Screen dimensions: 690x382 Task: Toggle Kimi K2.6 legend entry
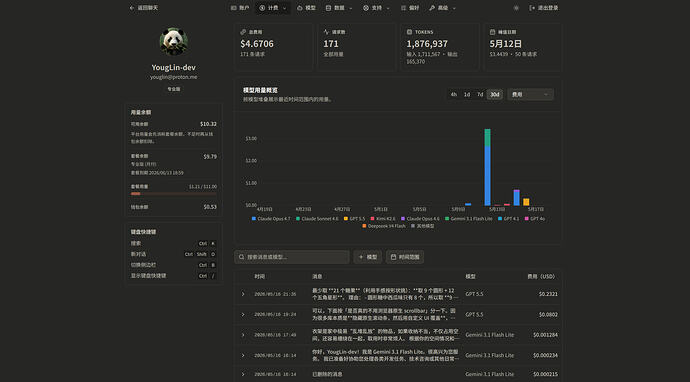click(383, 219)
